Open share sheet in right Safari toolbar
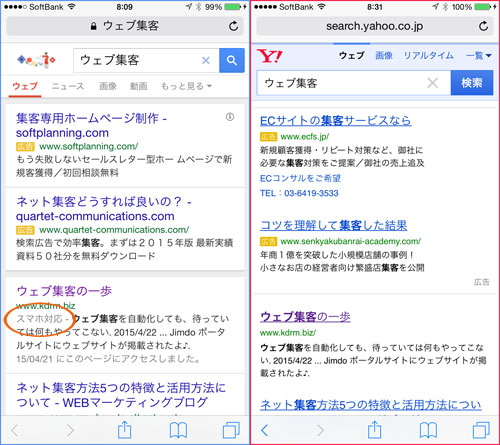This screenshot has width=500, height=445. pyautogui.click(x=374, y=430)
